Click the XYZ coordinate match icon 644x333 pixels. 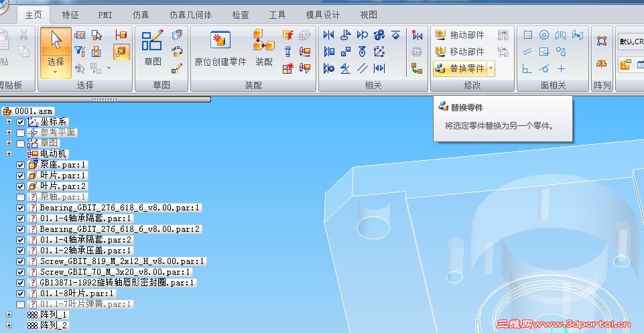379,52
